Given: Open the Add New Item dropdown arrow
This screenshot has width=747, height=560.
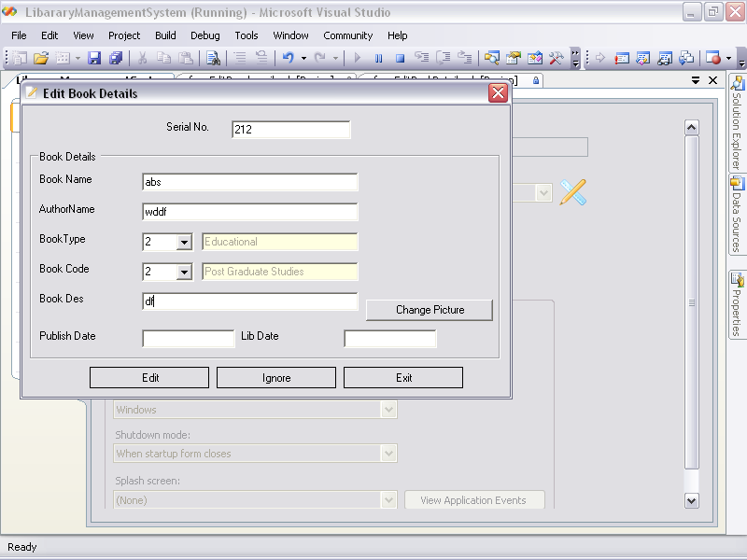Looking at the screenshot, I should [x=78, y=59].
